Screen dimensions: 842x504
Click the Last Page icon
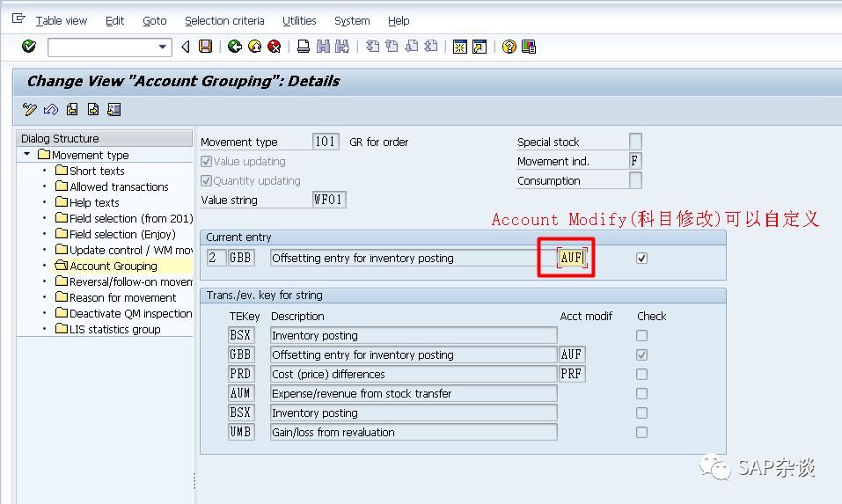(430, 47)
